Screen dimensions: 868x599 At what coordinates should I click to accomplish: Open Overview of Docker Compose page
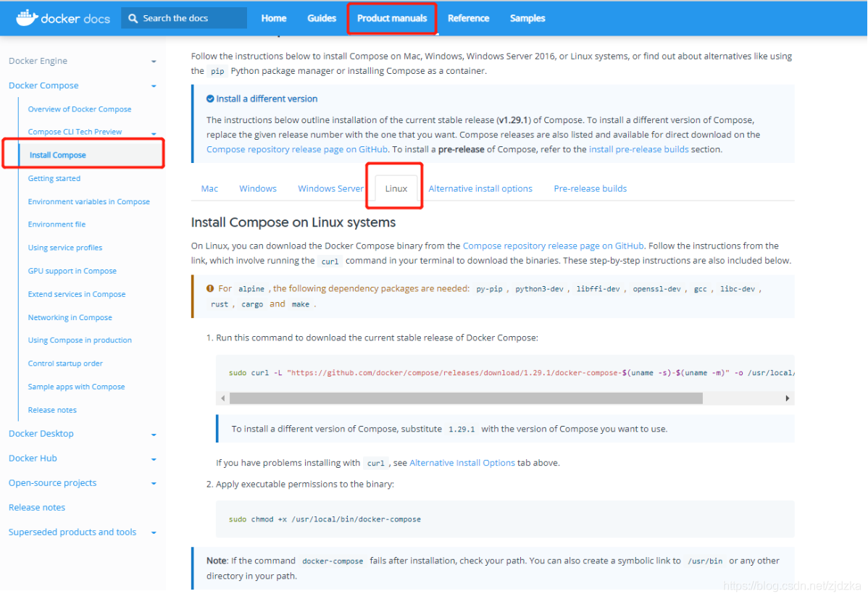(x=80, y=109)
